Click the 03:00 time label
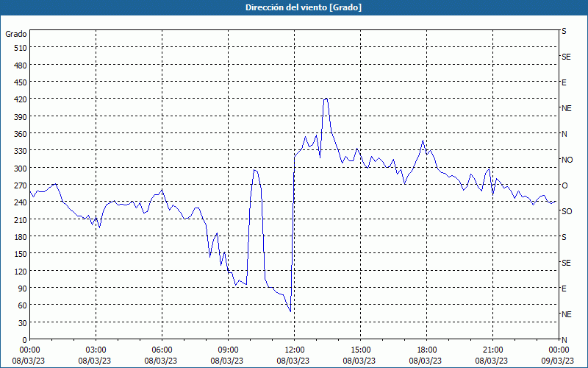 coord(96,350)
